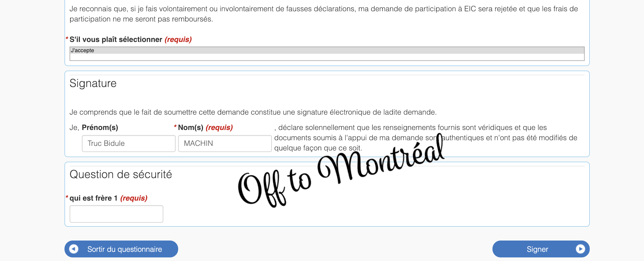Click the Nom(s) (requis) label

[205, 127]
